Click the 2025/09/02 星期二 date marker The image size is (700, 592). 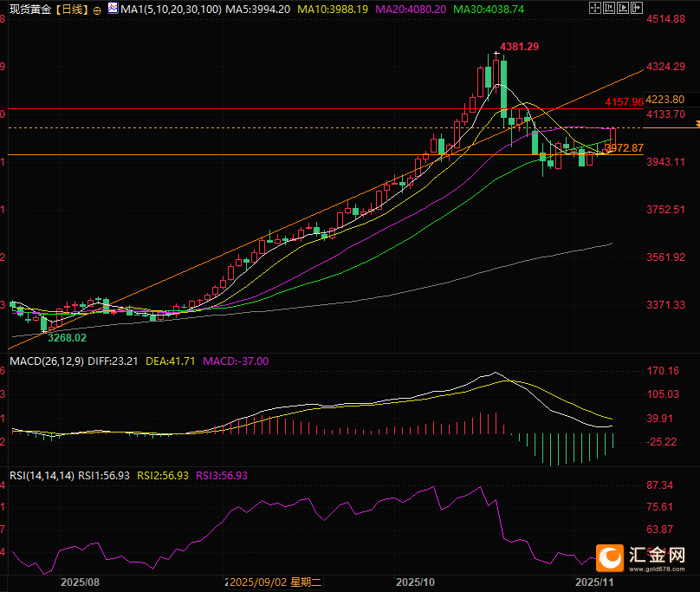click(x=275, y=582)
